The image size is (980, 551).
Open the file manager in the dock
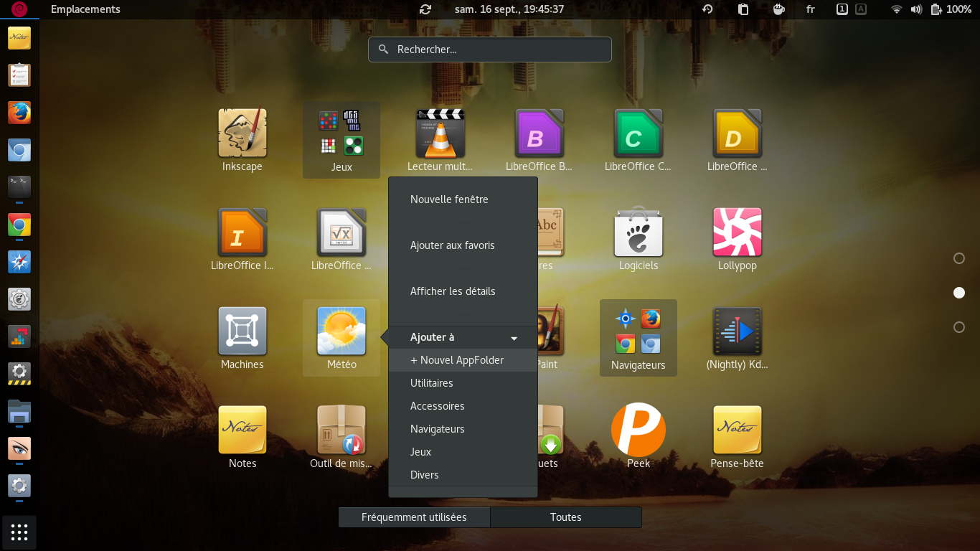pyautogui.click(x=19, y=411)
